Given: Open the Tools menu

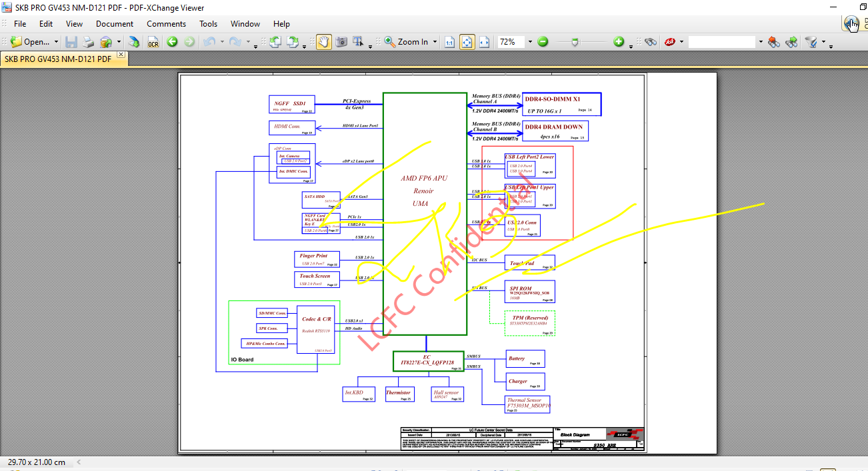Looking at the screenshot, I should pos(209,23).
